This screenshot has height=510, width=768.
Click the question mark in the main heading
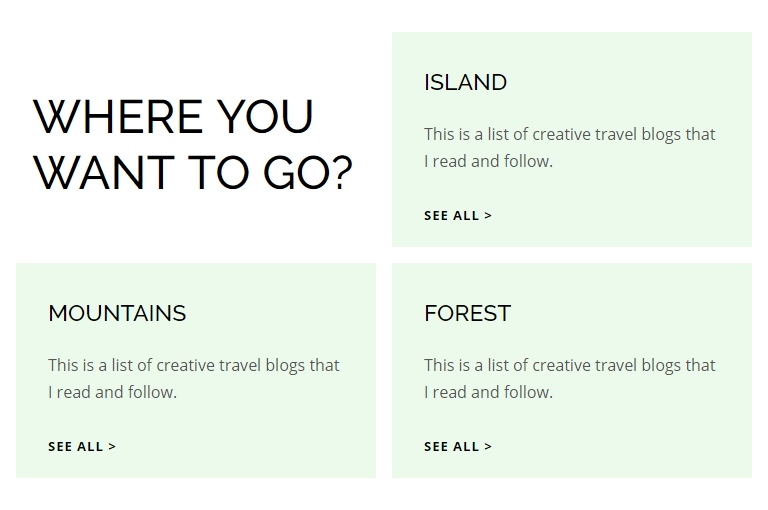[x=340, y=172]
